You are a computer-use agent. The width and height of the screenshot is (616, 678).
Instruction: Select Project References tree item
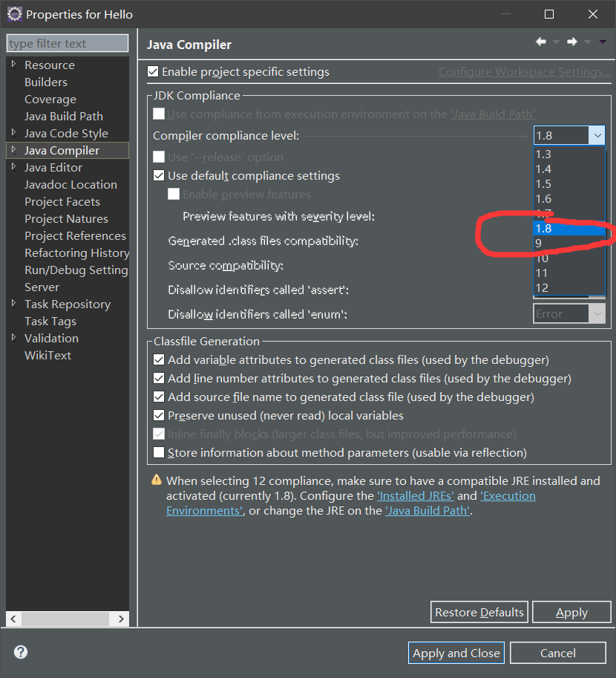(x=75, y=235)
